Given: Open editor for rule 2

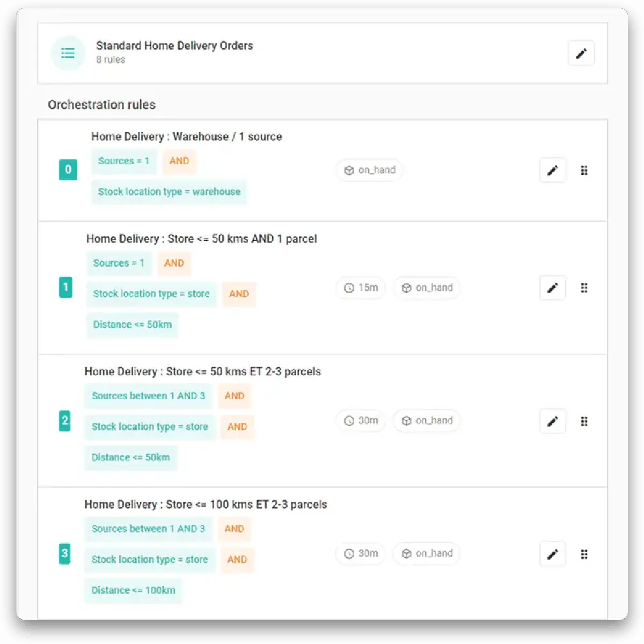Looking at the screenshot, I should click(552, 421).
